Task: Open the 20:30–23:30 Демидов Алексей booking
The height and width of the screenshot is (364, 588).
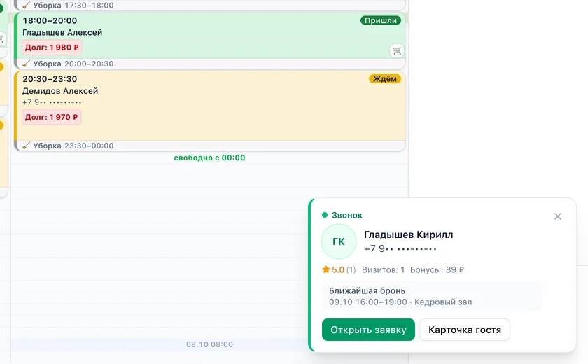Action: [x=210, y=106]
